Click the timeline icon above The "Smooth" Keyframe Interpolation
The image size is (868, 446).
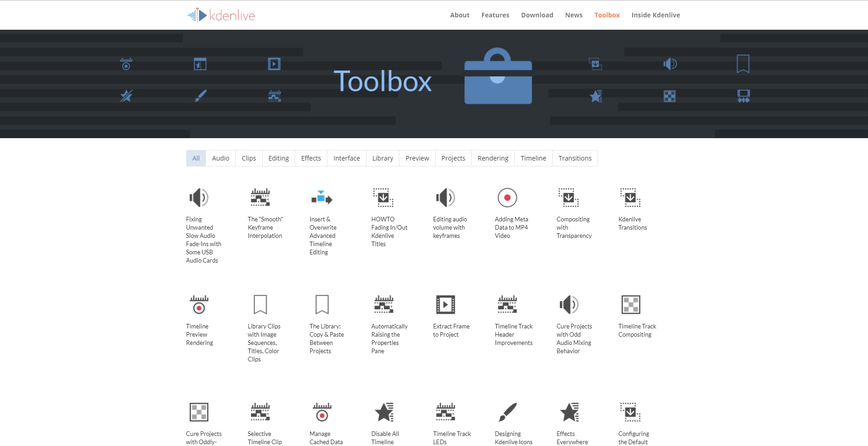[x=260, y=198]
